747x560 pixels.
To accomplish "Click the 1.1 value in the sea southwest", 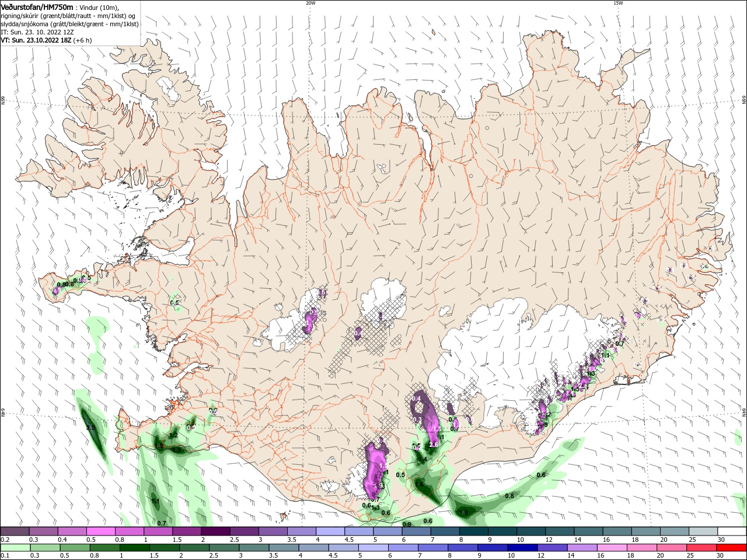I will click(155, 501).
